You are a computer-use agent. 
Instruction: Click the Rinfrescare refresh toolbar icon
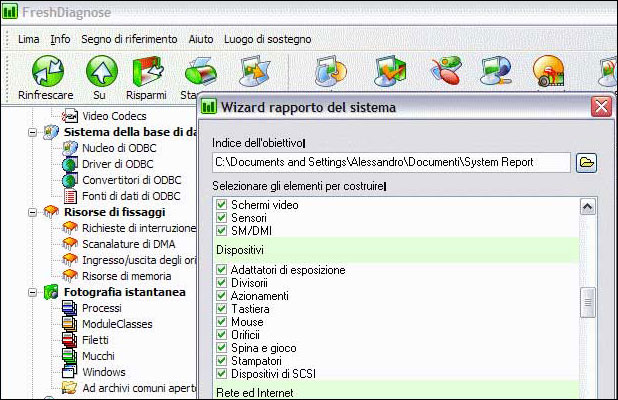pos(46,70)
